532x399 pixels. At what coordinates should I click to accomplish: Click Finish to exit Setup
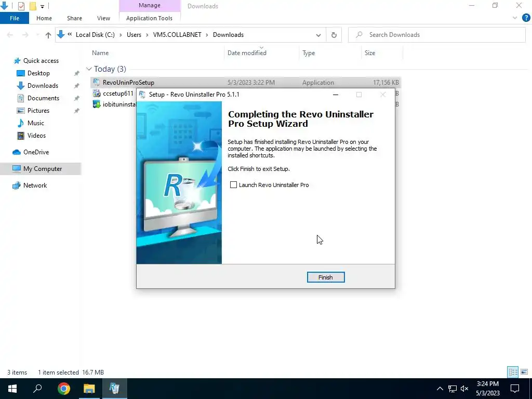pos(326,277)
